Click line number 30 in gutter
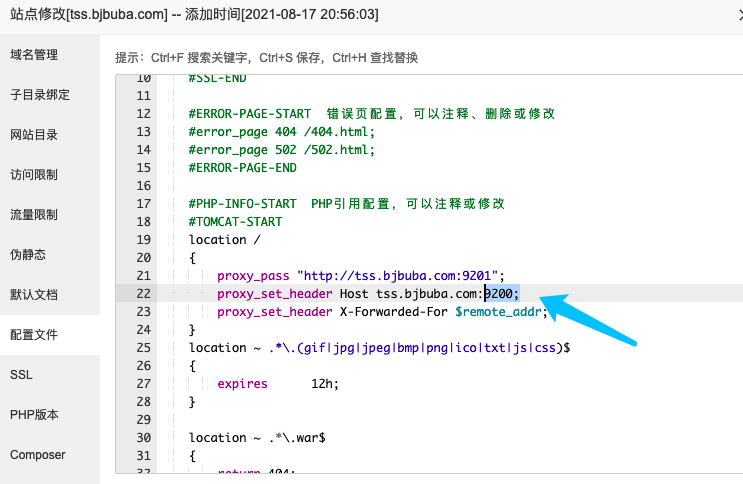743x484 pixels. [144, 438]
